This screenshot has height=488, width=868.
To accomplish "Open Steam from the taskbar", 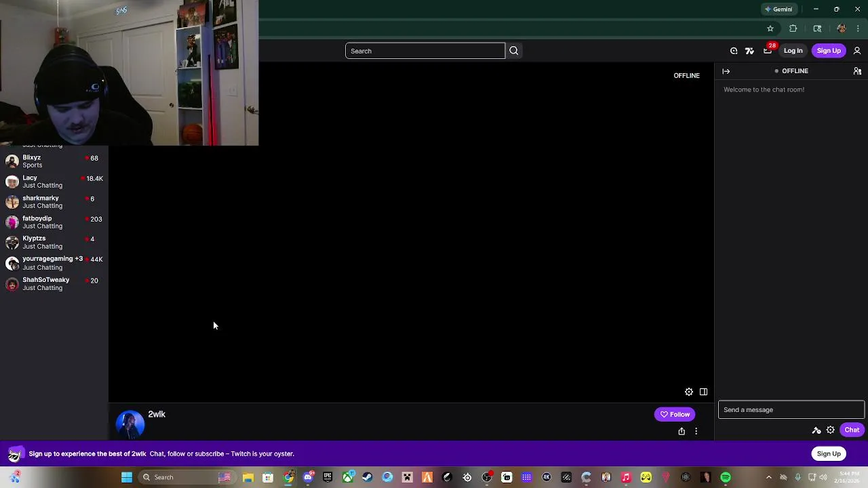I will click(x=367, y=477).
